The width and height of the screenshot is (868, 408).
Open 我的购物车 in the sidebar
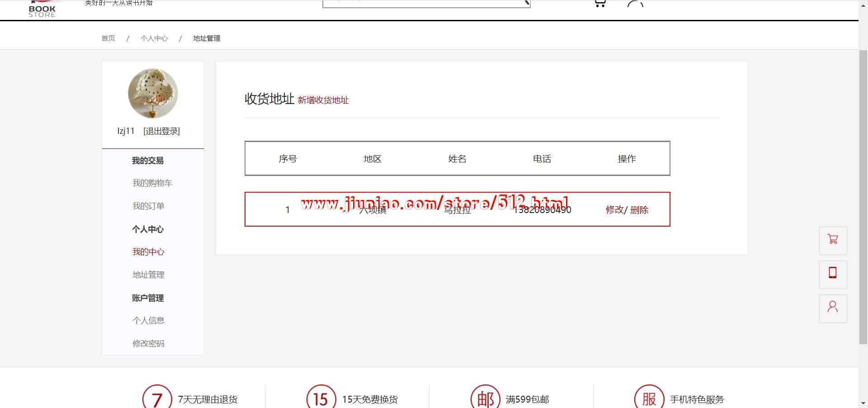(152, 183)
